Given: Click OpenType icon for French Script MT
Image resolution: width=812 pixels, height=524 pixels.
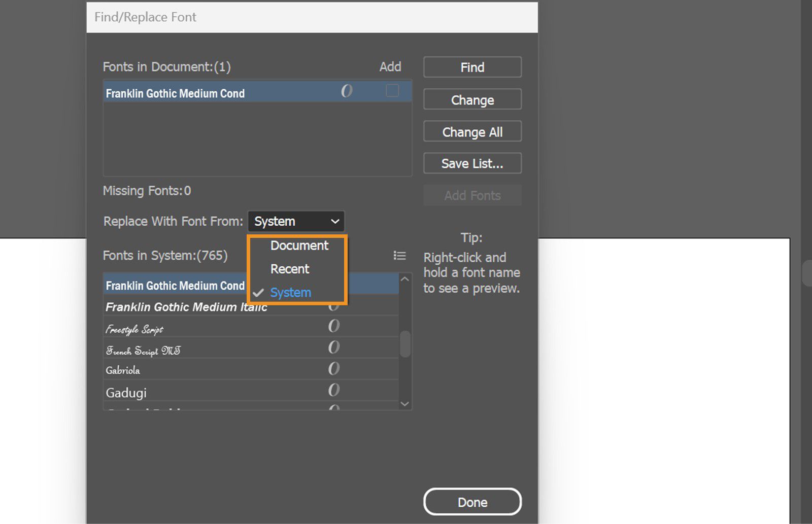Looking at the screenshot, I should [x=333, y=347].
